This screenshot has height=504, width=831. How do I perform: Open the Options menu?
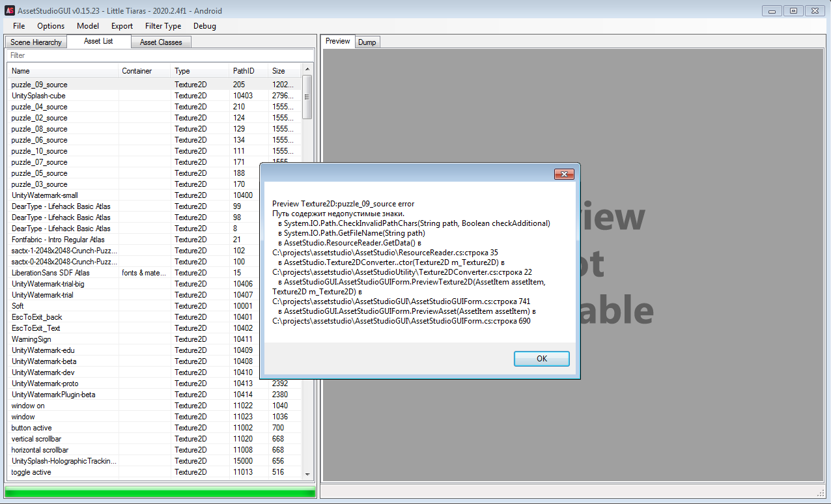coord(50,26)
